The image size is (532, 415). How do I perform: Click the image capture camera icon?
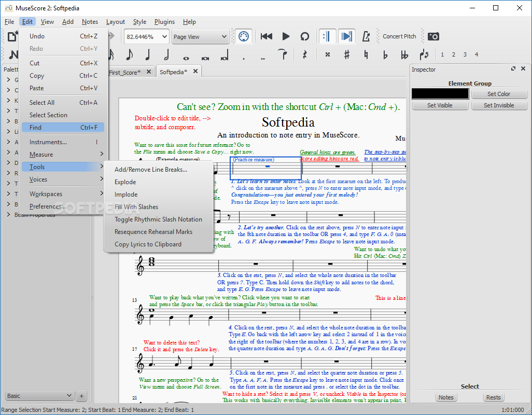click(x=433, y=36)
